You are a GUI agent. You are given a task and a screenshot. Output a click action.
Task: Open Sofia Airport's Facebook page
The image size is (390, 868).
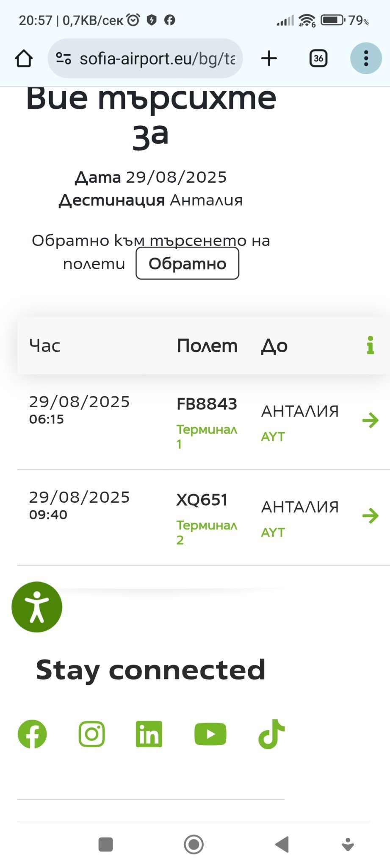click(x=32, y=734)
